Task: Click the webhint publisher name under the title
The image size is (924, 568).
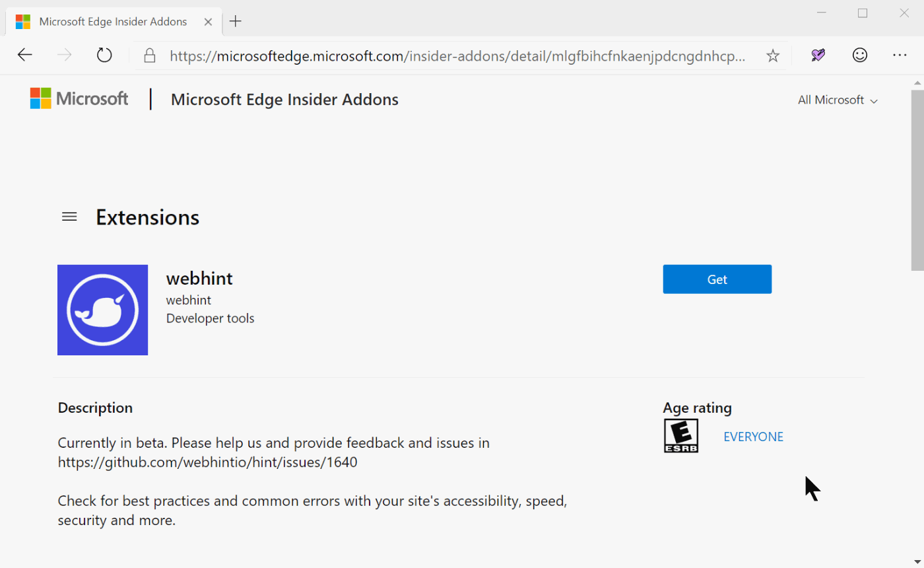Action: point(189,300)
